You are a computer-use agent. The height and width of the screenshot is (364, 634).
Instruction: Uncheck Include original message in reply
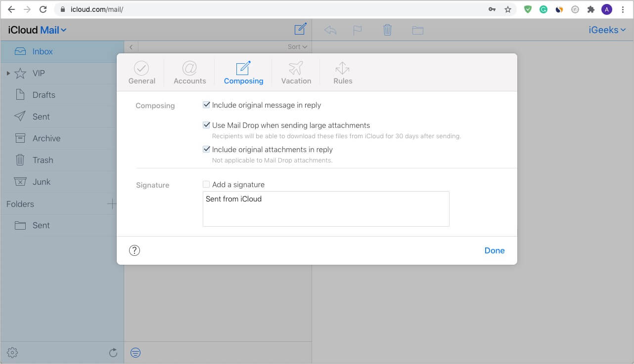coord(207,105)
